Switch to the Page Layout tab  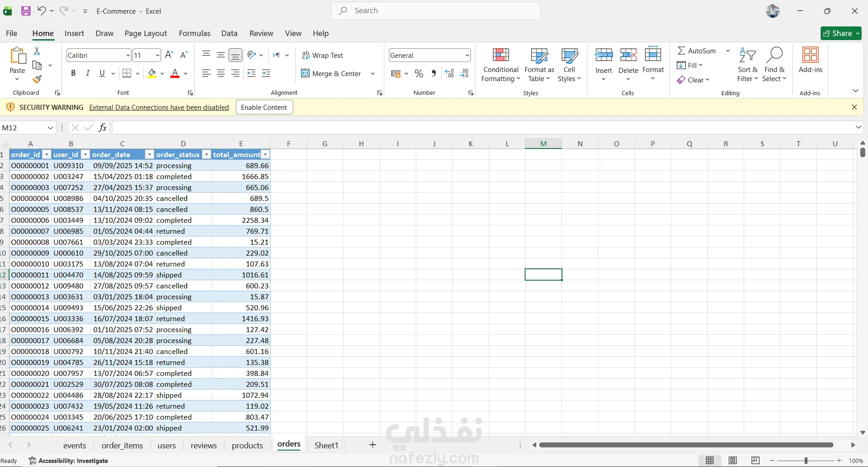[146, 33]
